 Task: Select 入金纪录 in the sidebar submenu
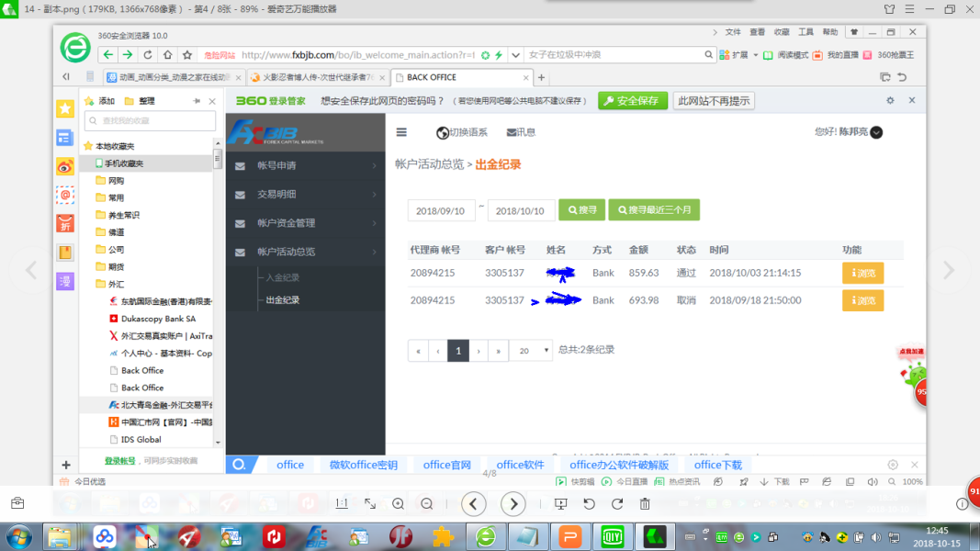pos(282,277)
